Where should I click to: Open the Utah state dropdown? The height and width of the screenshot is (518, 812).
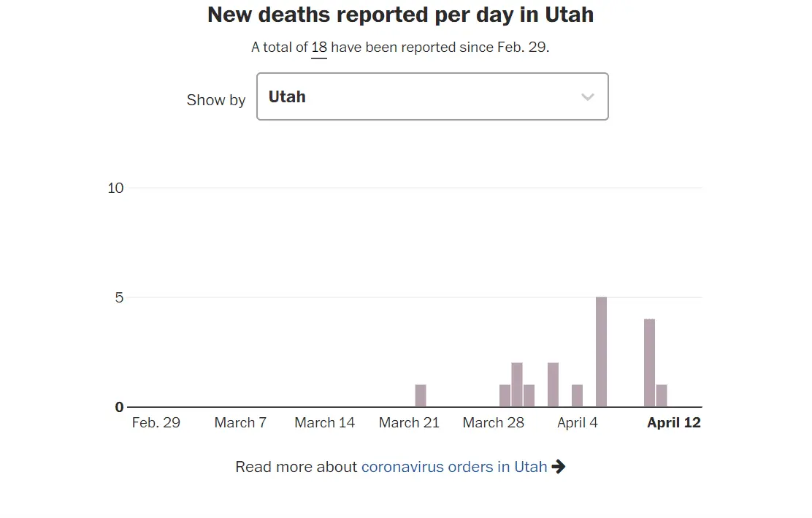432,96
